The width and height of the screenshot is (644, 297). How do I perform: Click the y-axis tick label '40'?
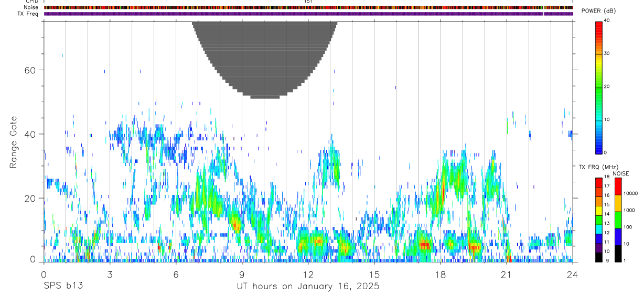30,134
